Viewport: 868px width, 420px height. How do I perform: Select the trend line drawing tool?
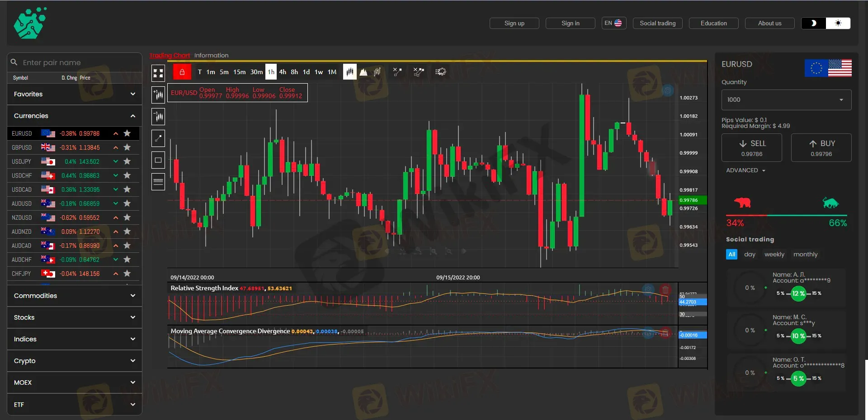pyautogui.click(x=158, y=138)
